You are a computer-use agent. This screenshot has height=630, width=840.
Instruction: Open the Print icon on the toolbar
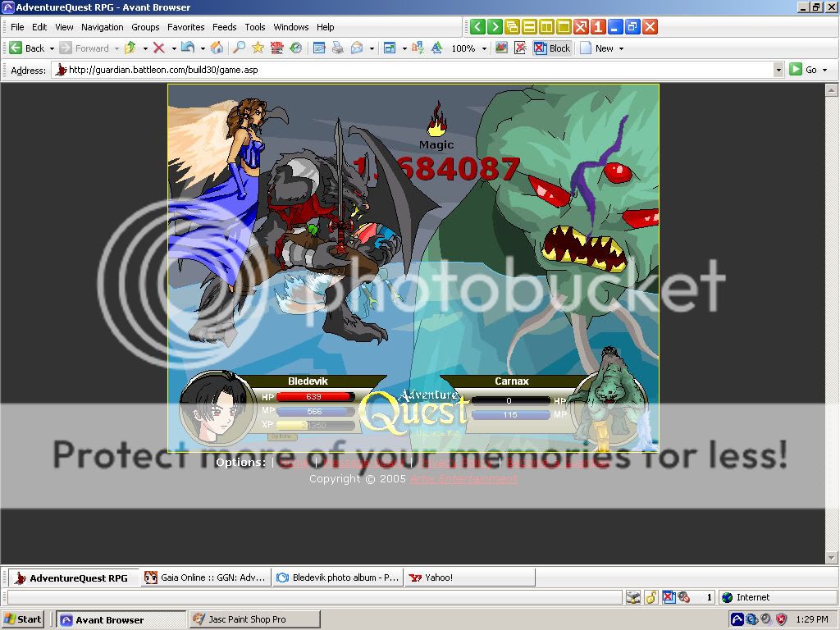coord(336,48)
